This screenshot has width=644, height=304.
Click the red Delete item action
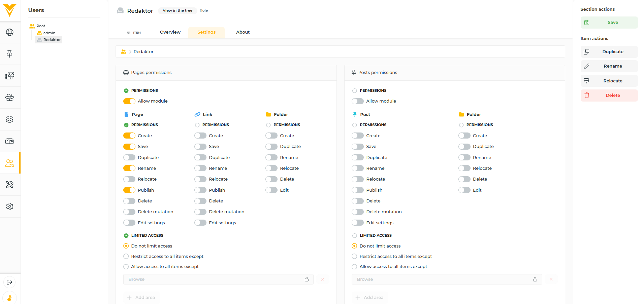[609, 96]
